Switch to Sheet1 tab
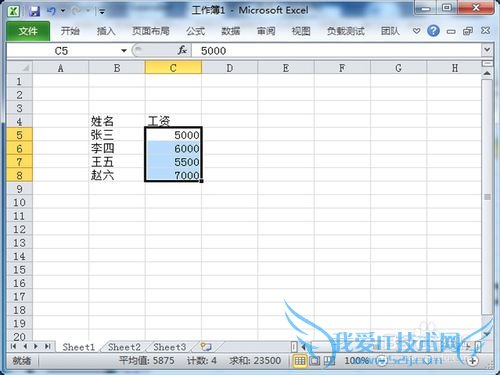500x375 pixels. (79, 347)
